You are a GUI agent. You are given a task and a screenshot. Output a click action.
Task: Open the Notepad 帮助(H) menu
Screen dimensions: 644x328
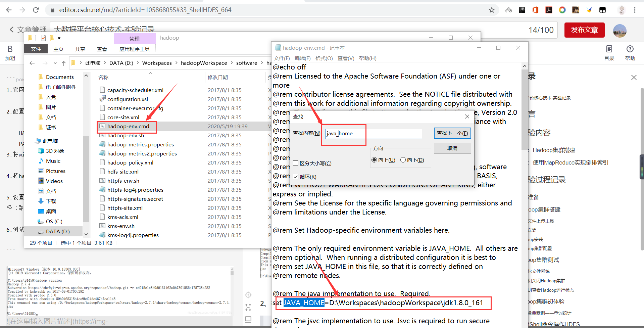tap(367, 58)
